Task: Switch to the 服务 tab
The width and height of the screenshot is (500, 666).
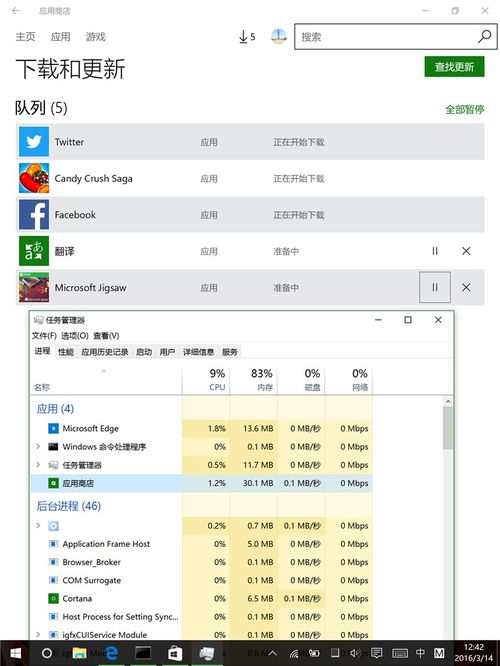Action: 230,352
